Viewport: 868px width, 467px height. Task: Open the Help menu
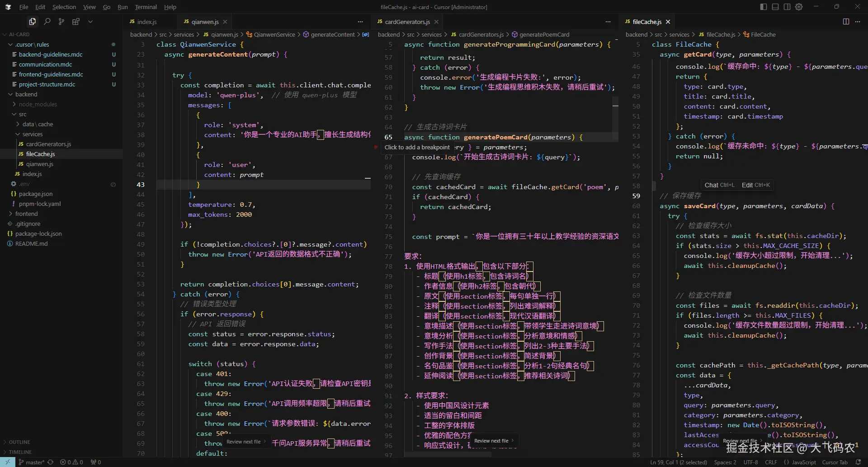(x=170, y=7)
